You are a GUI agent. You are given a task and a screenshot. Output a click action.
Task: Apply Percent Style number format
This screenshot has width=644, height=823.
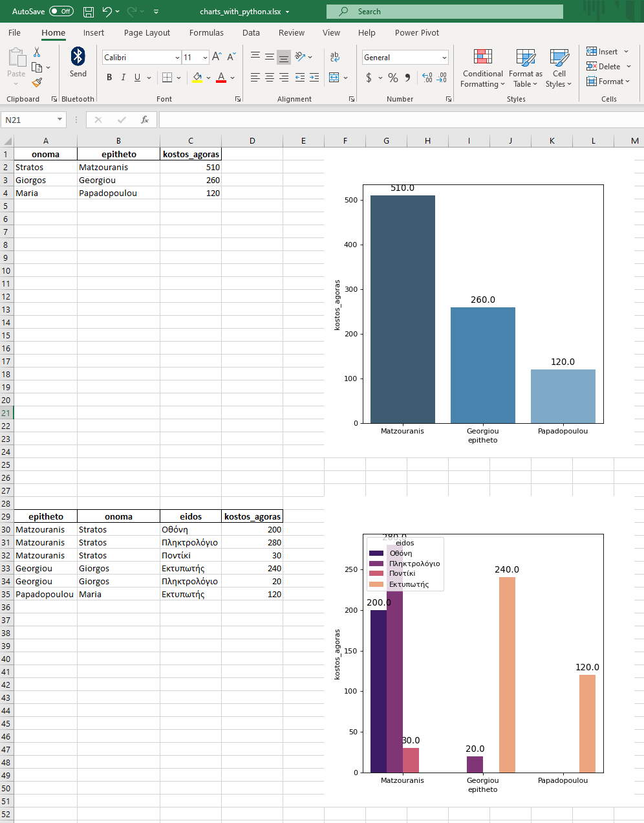(392, 78)
